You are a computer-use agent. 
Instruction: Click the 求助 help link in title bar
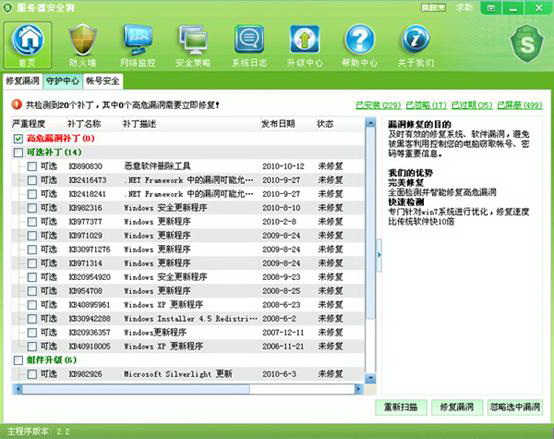pos(464,7)
